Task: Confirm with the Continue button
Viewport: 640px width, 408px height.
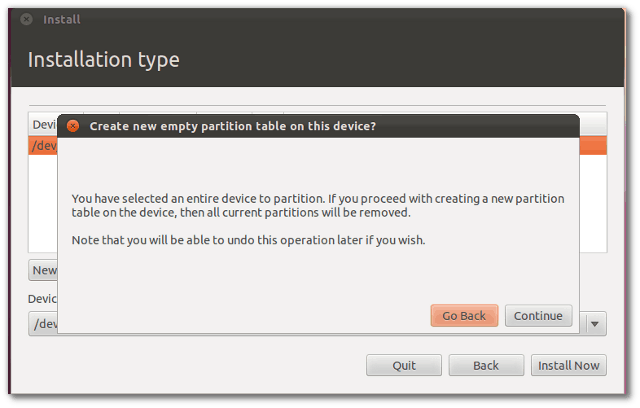Action: (x=538, y=315)
